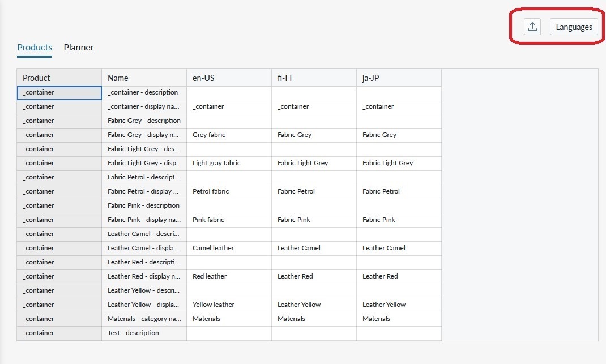Click the ja-JP 'Leather Red' cell
The width and height of the screenshot is (606, 364).
tap(399, 277)
